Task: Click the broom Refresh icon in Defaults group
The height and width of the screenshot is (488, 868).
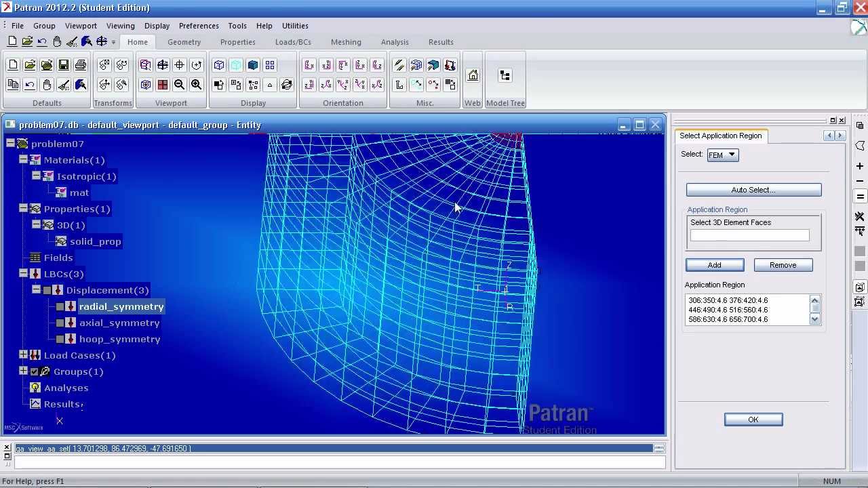Action: coord(64,85)
